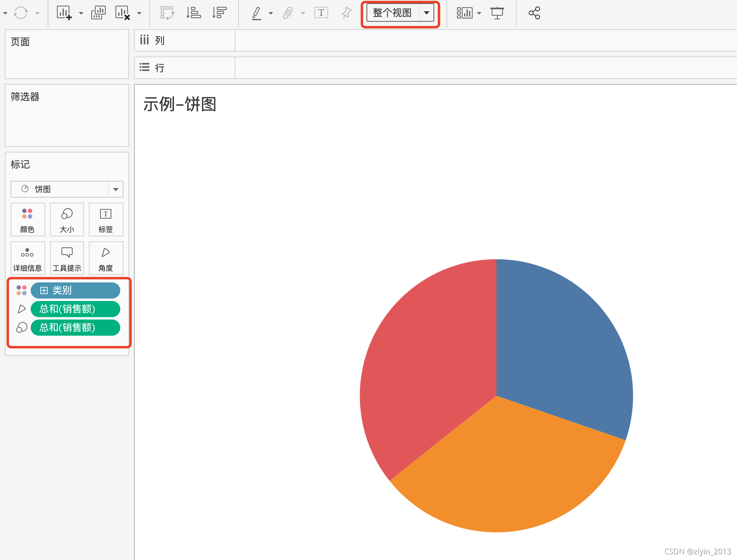Click the New Worksheet chart icon
The width and height of the screenshot is (737, 560).
tap(64, 13)
